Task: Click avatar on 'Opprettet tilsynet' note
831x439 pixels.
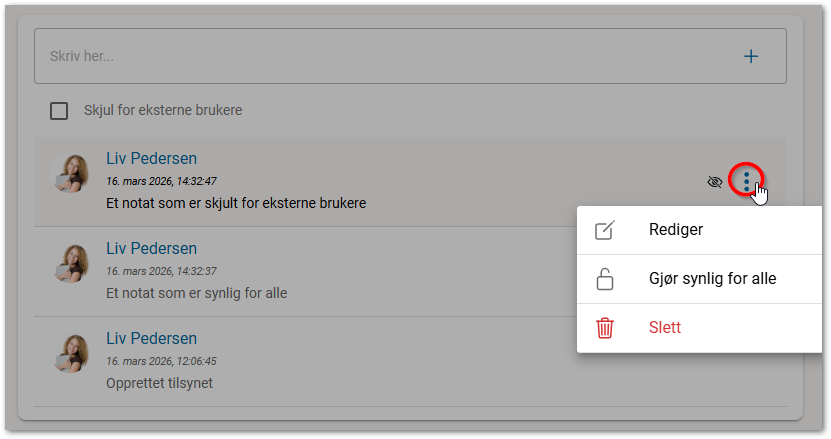Action: [72, 354]
